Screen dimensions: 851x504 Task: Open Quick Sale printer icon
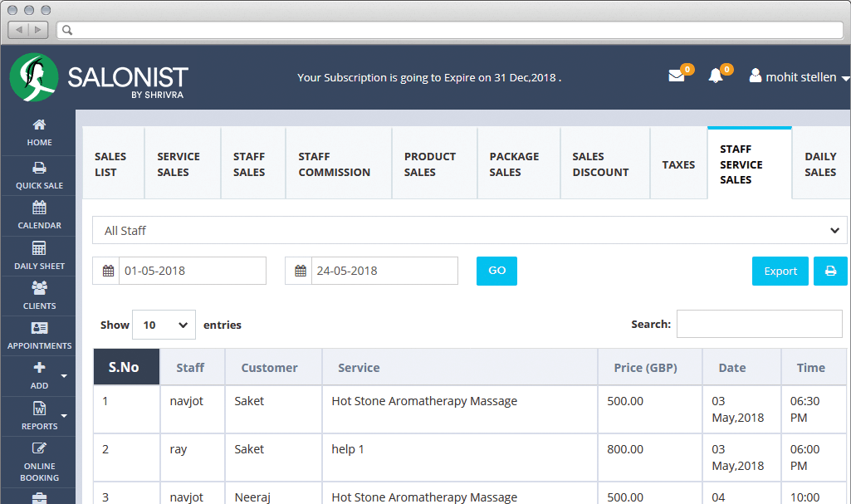pyautogui.click(x=39, y=168)
